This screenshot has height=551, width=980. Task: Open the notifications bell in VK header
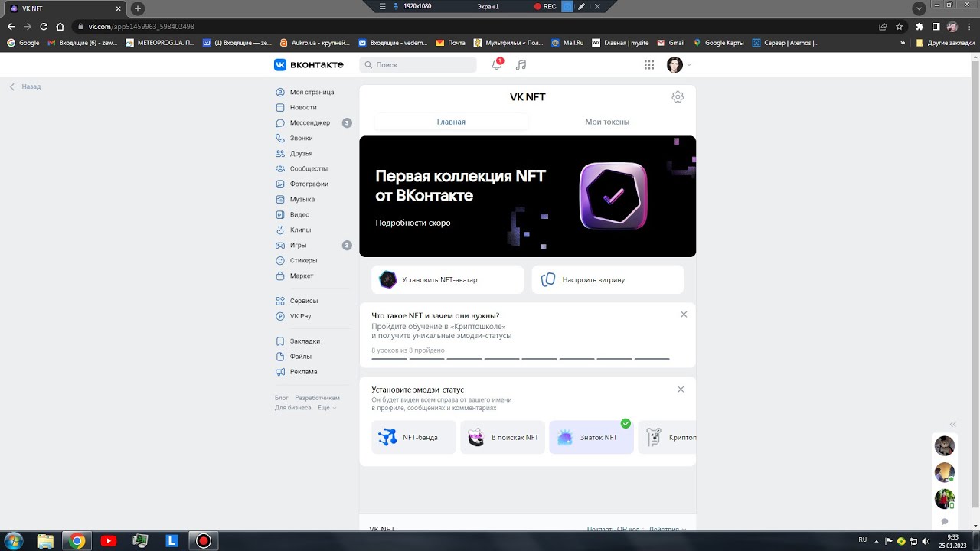(497, 65)
